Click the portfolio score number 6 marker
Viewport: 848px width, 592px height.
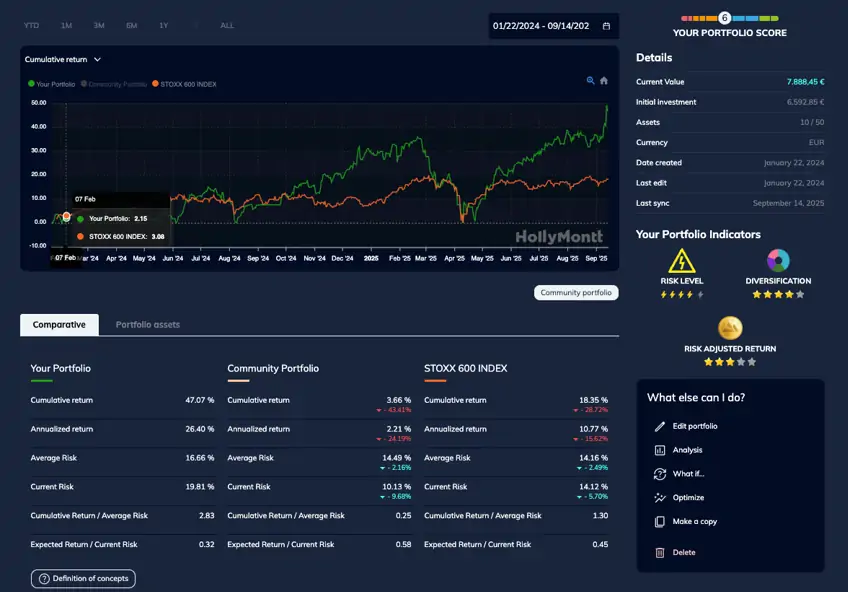click(725, 18)
